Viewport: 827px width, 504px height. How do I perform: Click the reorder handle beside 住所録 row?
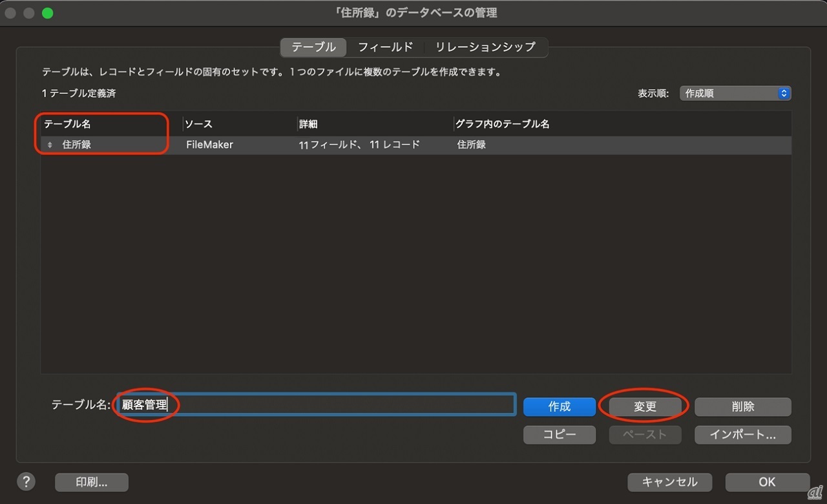pos(50,145)
